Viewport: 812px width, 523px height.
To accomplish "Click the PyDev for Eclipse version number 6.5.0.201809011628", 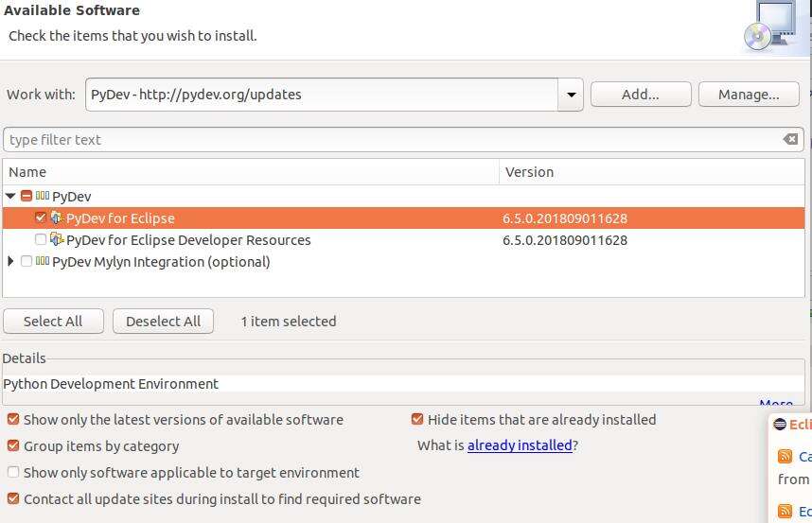I will pos(565,218).
